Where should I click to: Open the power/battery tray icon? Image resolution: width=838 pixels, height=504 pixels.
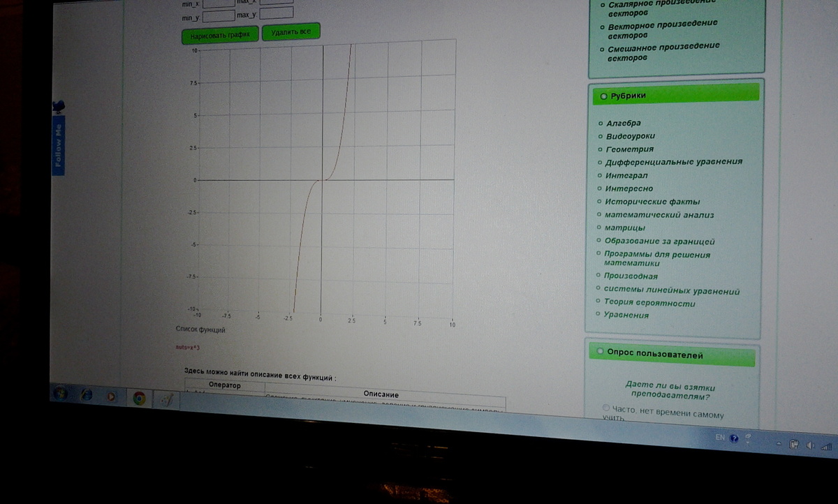794,444
